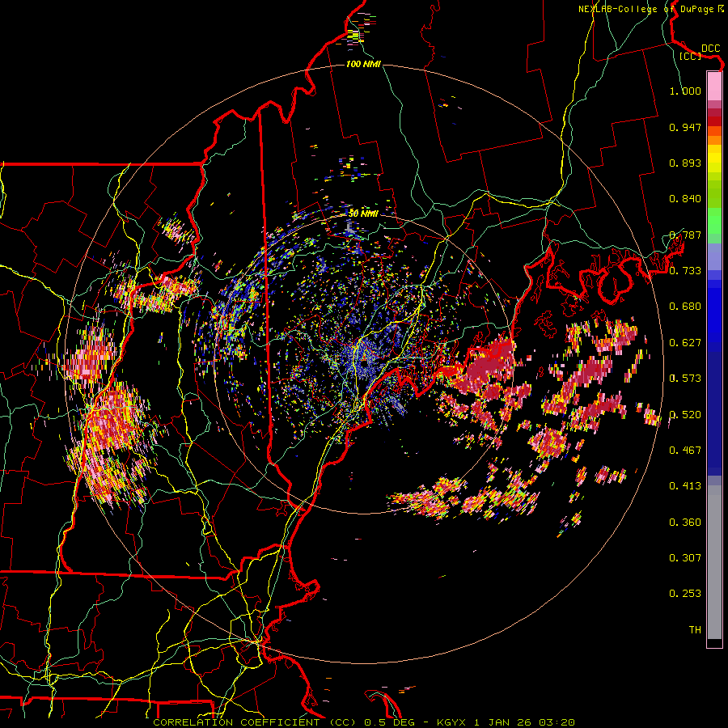Click the 50 NMI range ring label
The image size is (728, 728).
click(x=363, y=214)
